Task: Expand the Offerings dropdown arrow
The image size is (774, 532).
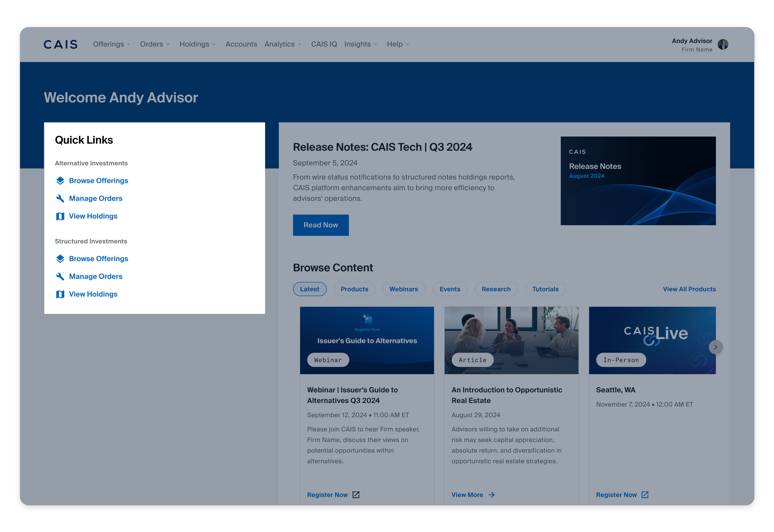Action: click(129, 45)
